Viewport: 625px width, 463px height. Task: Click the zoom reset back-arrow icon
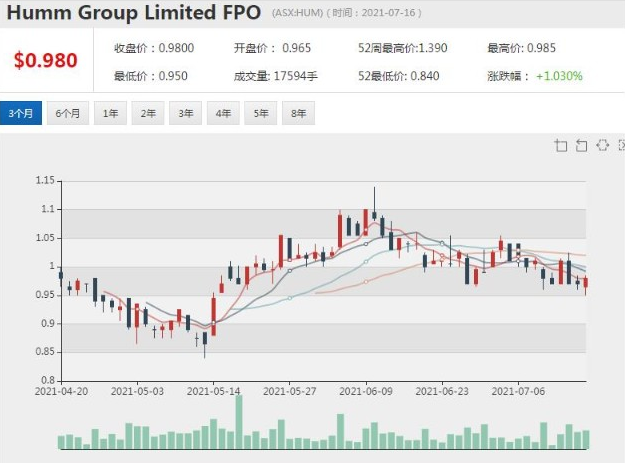click(x=581, y=146)
